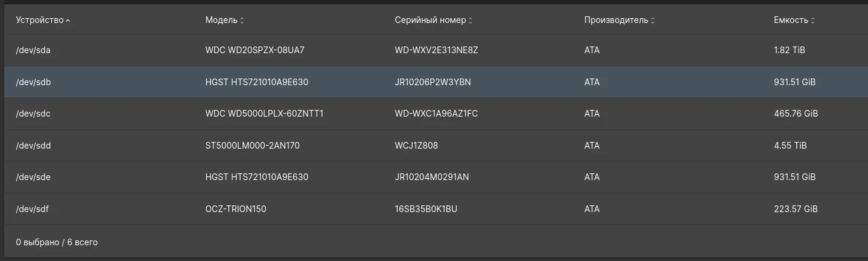The image size is (868, 261).
Task: Sort table by Емкость arrow icon
Action: (813, 21)
